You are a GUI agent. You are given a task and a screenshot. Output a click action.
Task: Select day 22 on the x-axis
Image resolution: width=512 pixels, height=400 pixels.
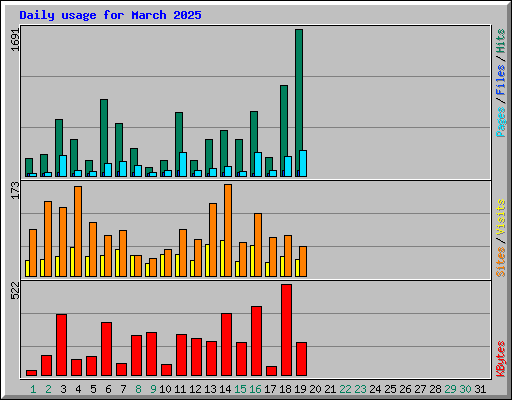point(345,389)
